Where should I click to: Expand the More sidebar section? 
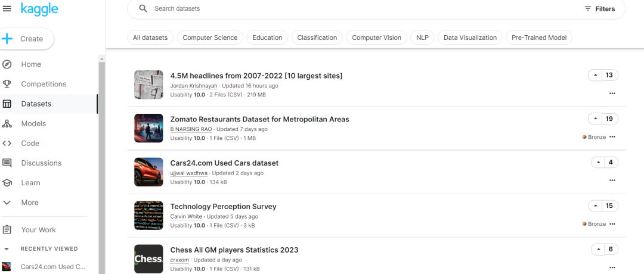click(x=30, y=203)
